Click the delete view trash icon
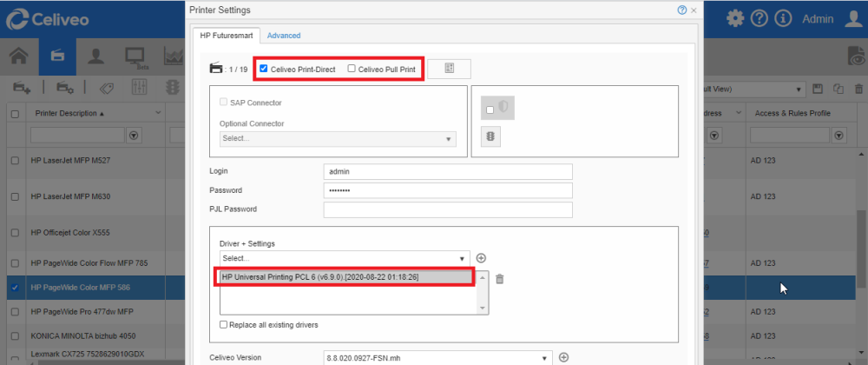The width and height of the screenshot is (868, 365). coord(859,89)
